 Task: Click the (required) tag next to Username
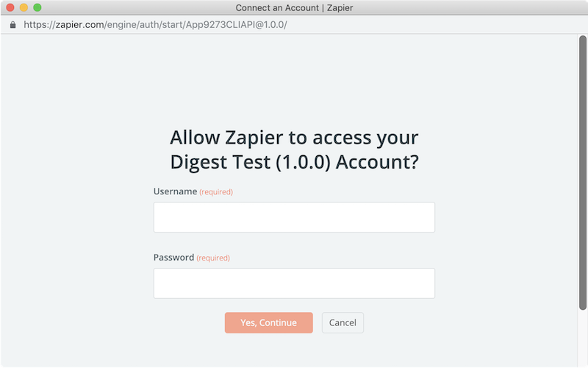coord(216,192)
